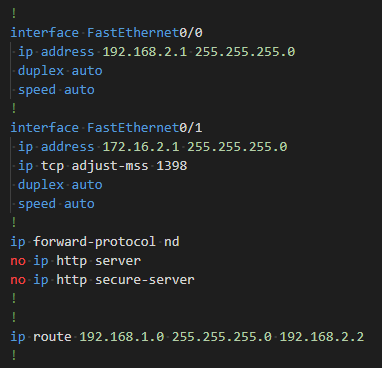This screenshot has height=368, width=382.
Task: Click the word route in ip route
Action: [x=52, y=337]
